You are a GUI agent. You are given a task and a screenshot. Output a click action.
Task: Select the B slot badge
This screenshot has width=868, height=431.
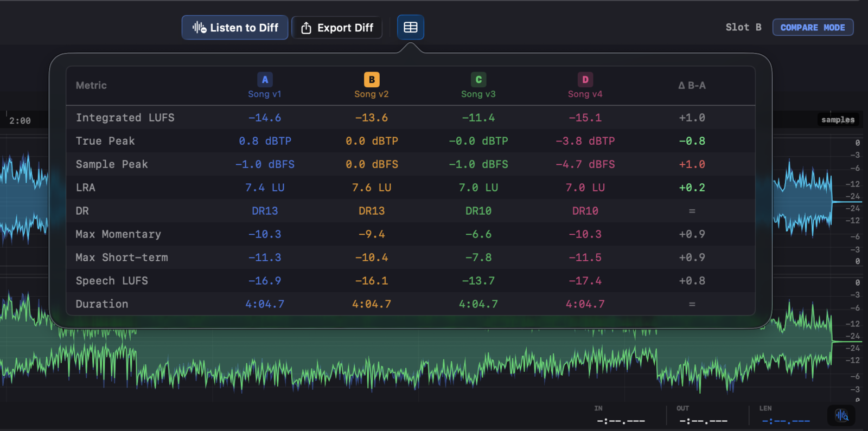point(372,80)
